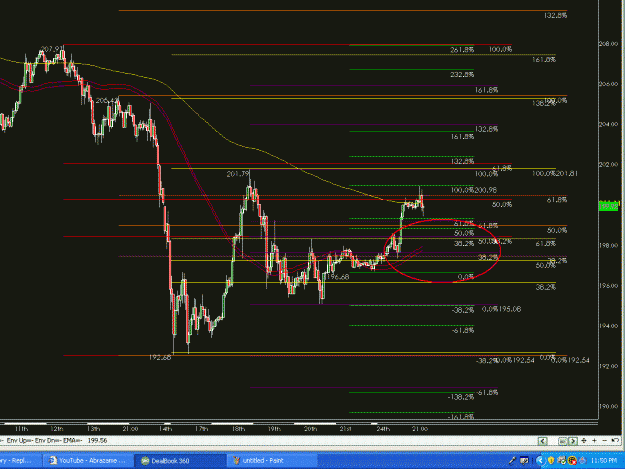Click the 207.91 swing high price label
Image resolution: width=625 pixels, height=469 pixels.
coord(52,49)
